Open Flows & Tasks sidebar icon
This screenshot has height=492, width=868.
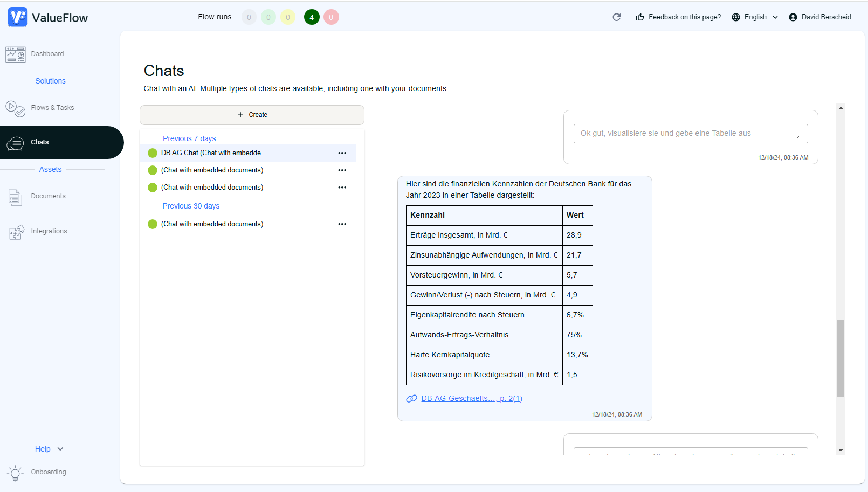click(x=15, y=108)
